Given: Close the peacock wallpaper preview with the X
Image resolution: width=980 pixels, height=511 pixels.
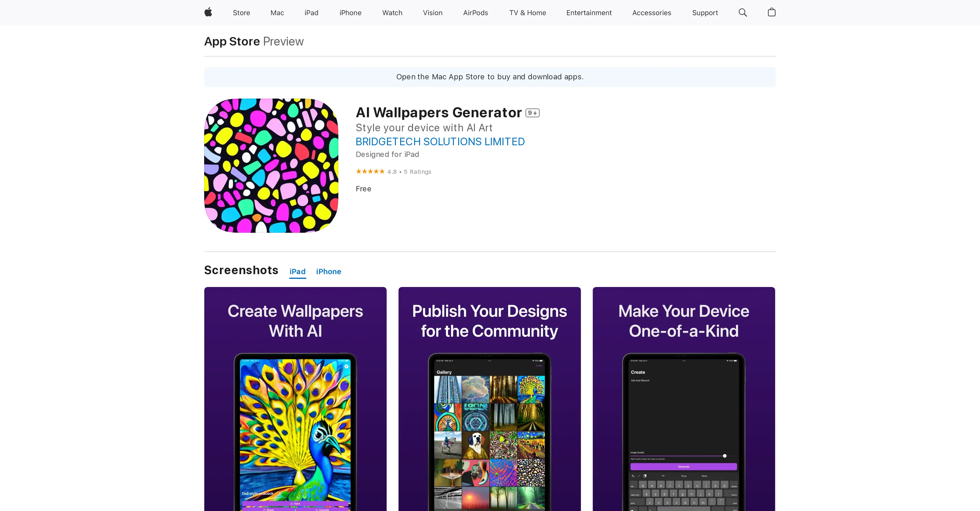Looking at the screenshot, I should click(346, 366).
